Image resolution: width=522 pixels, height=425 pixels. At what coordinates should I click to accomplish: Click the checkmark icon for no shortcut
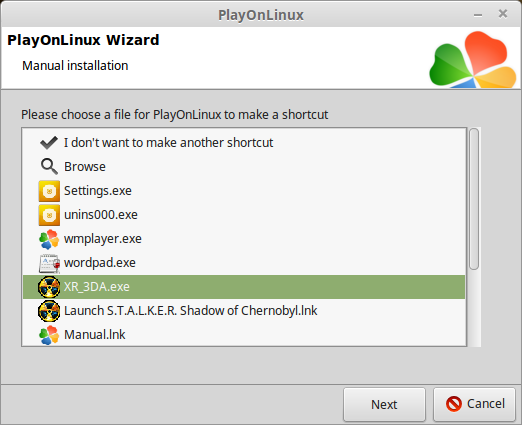coord(49,143)
